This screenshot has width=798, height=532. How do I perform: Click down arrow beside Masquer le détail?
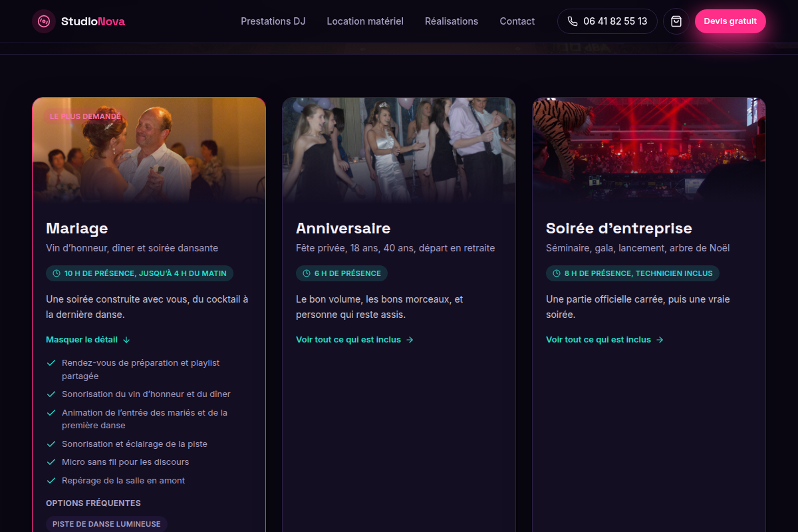pos(126,340)
